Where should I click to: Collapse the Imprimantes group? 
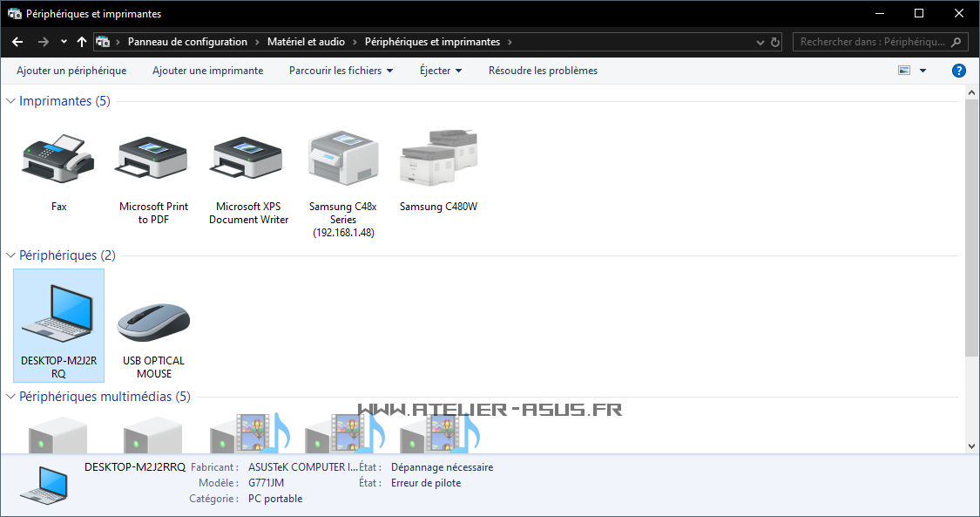coord(11,101)
